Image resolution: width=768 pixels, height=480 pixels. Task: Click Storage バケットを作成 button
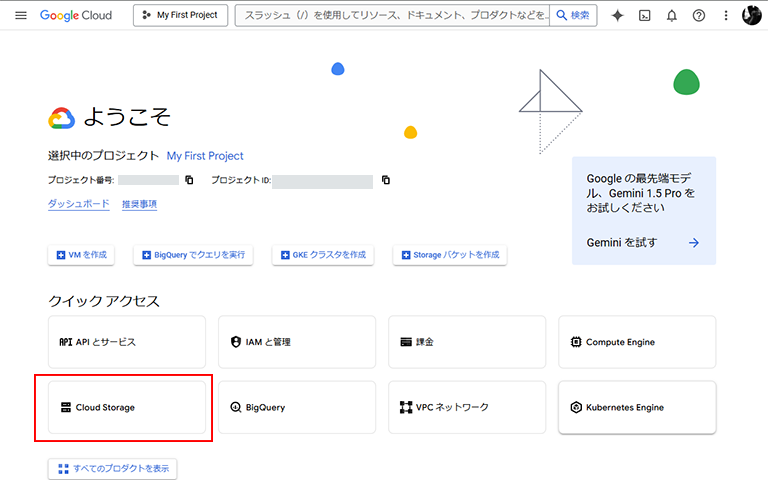point(450,255)
